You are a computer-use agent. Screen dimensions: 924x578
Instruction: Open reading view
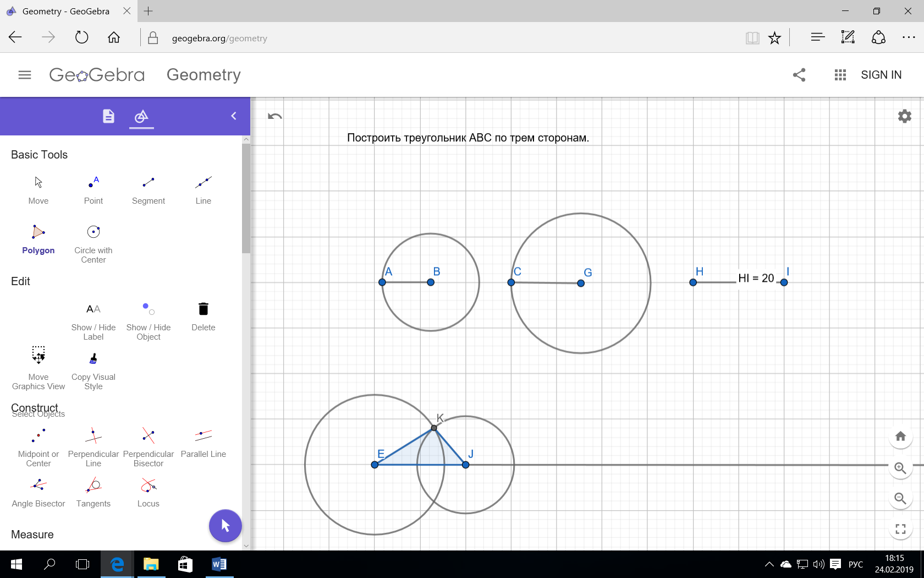coord(752,37)
